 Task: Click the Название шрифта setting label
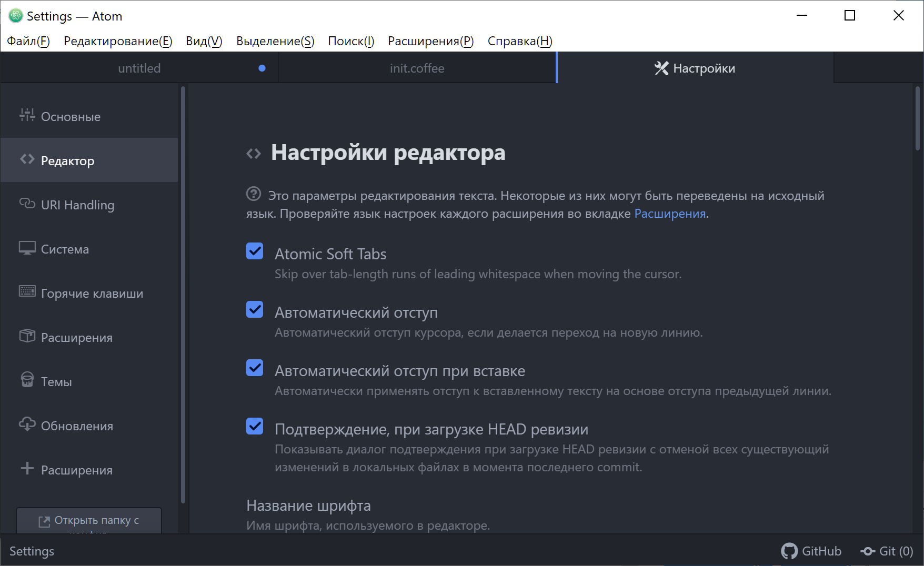point(308,506)
